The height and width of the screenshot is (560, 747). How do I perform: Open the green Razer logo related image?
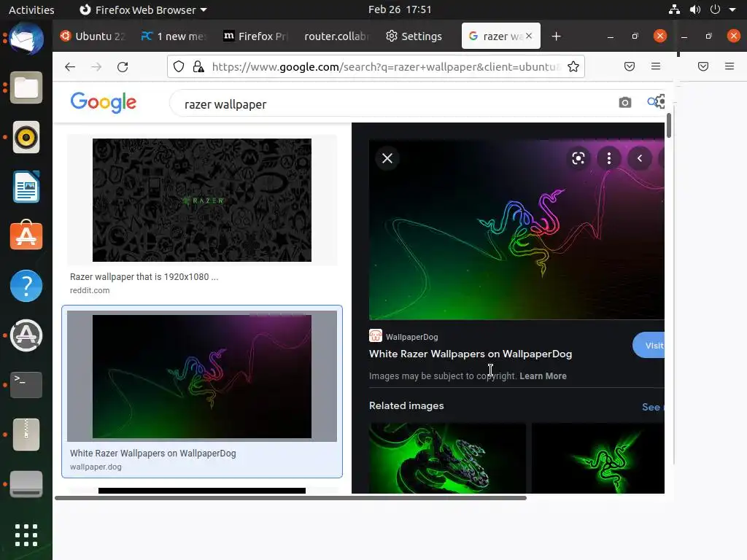[x=598, y=458]
